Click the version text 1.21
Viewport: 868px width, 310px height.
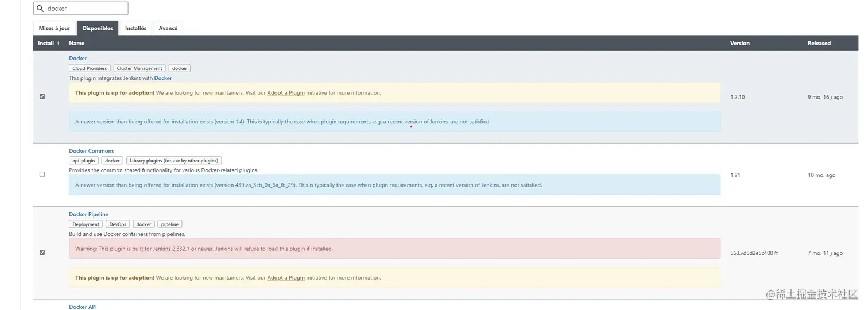735,175
